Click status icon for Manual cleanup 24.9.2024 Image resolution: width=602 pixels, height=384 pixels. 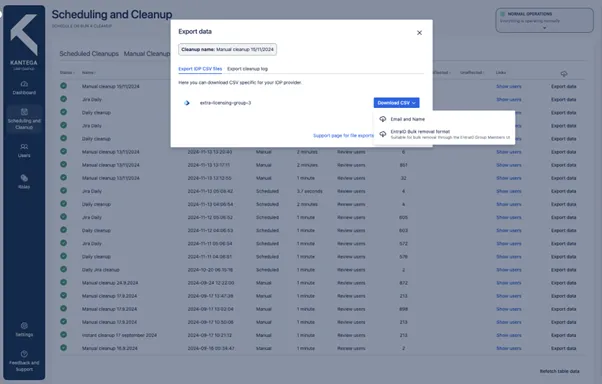tap(63, 282)
